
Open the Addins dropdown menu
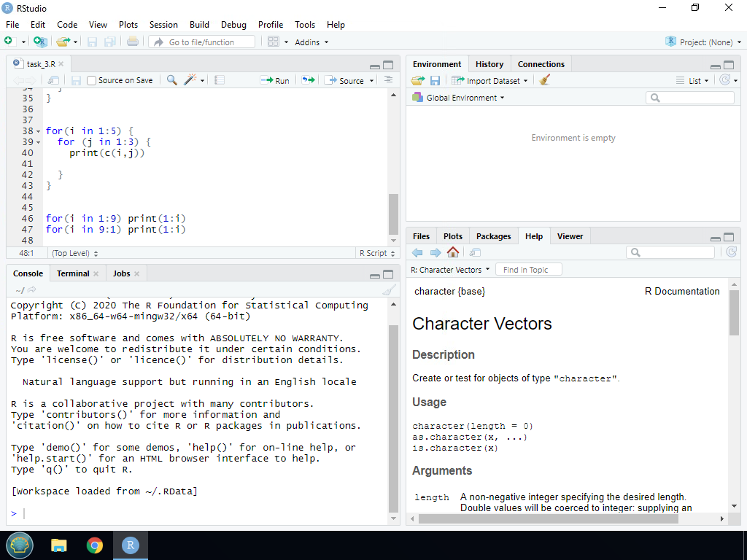tap(311, 42)
